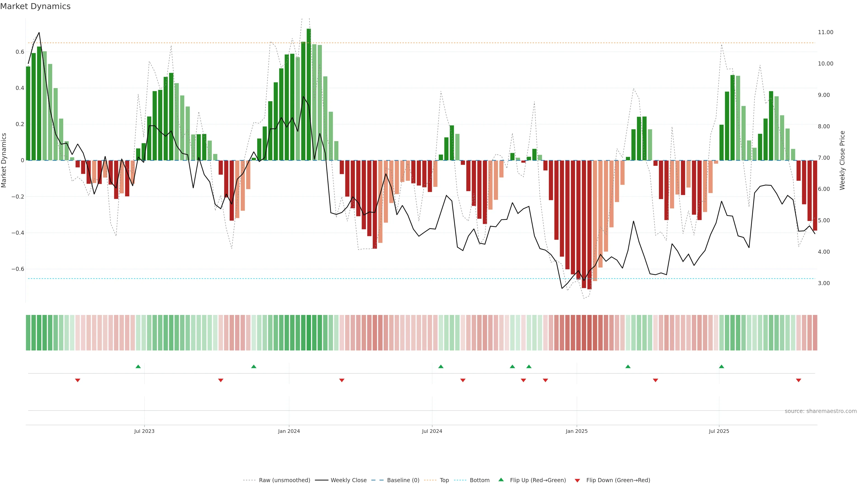Hide the Top threshold legend entry
This screenshot has height=488, width=868.
pyautogui.click(x=444, y=480)
